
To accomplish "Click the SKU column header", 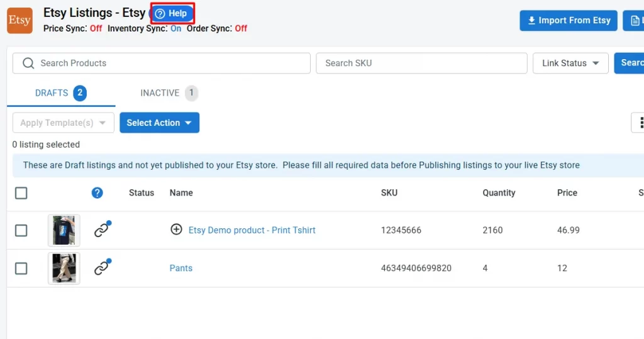I will (x=389, y=192).
